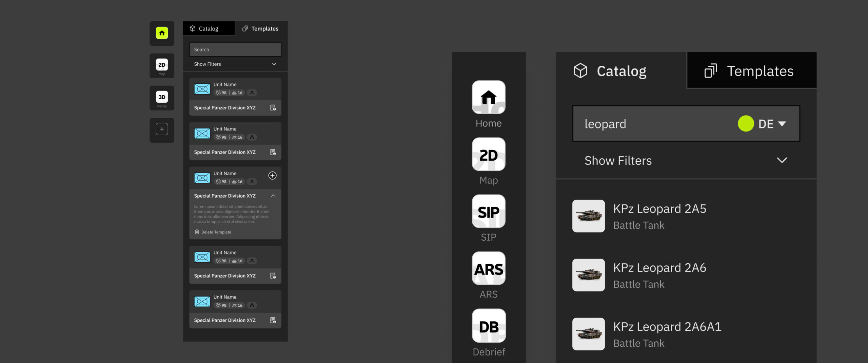Switch to small panel Templates tab
Image resolution: width=868 pixels, height=363 pixels.
(261, 28)
